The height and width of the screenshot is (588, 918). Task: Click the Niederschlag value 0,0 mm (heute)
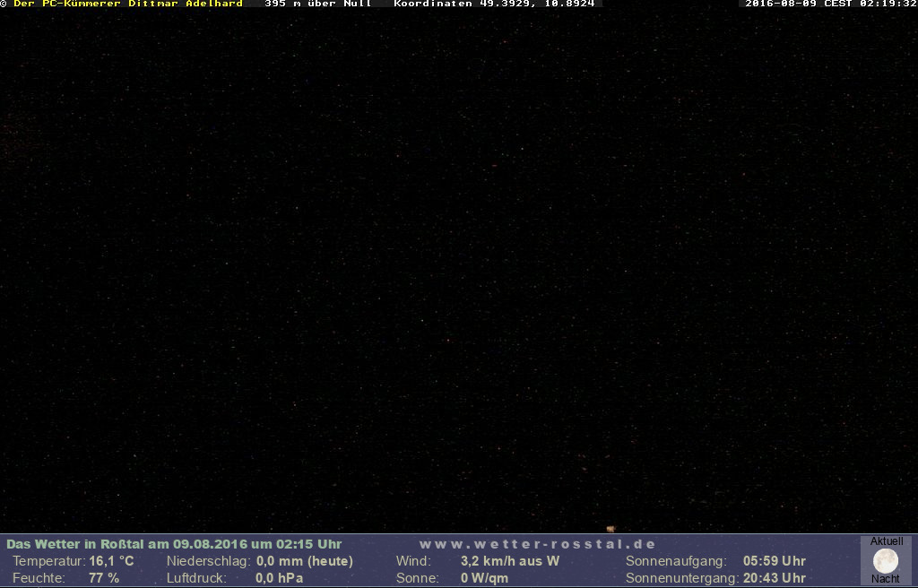(x=305, y=561)
